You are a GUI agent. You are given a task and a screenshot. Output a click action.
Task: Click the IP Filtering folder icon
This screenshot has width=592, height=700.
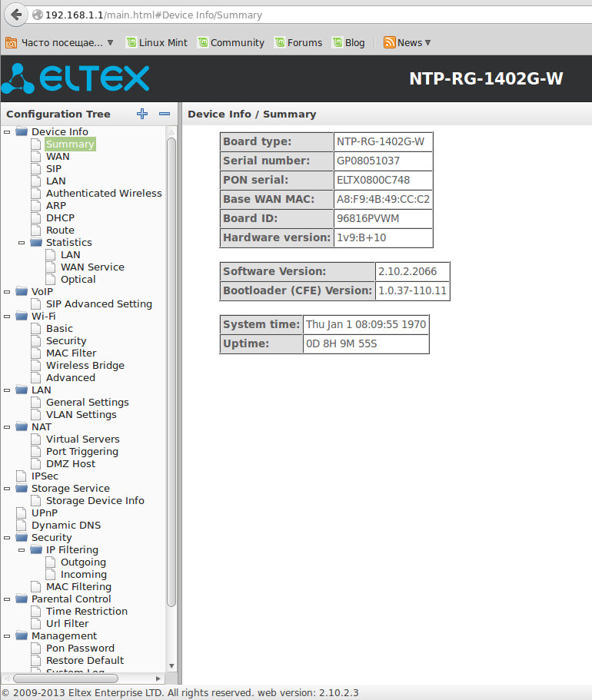click(36, 549)
